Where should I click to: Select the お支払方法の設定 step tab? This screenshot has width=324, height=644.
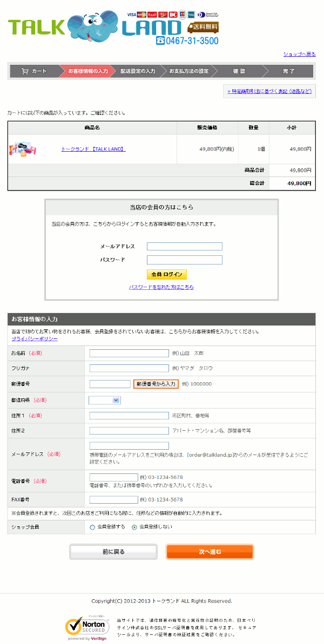tap(190, 71)
